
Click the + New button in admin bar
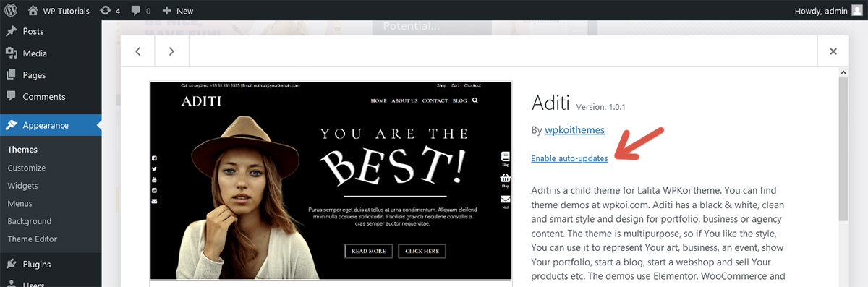pyautogui.click(x=177, y=11)
